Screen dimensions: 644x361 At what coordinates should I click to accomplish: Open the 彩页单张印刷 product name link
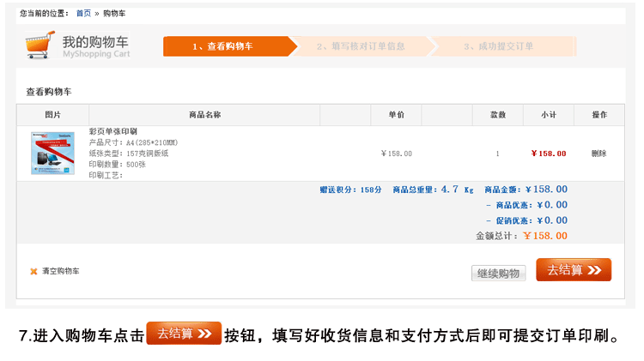pyautogui.click(x=112, y=131)
